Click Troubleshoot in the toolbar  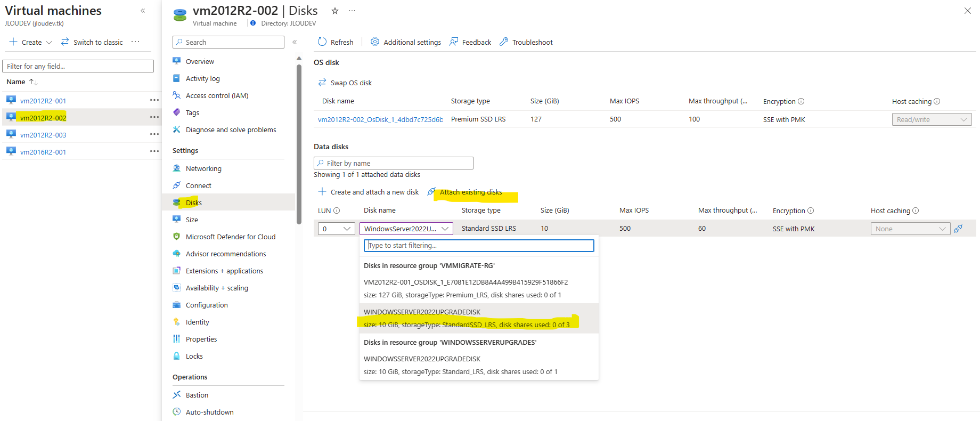coord(526,42)
